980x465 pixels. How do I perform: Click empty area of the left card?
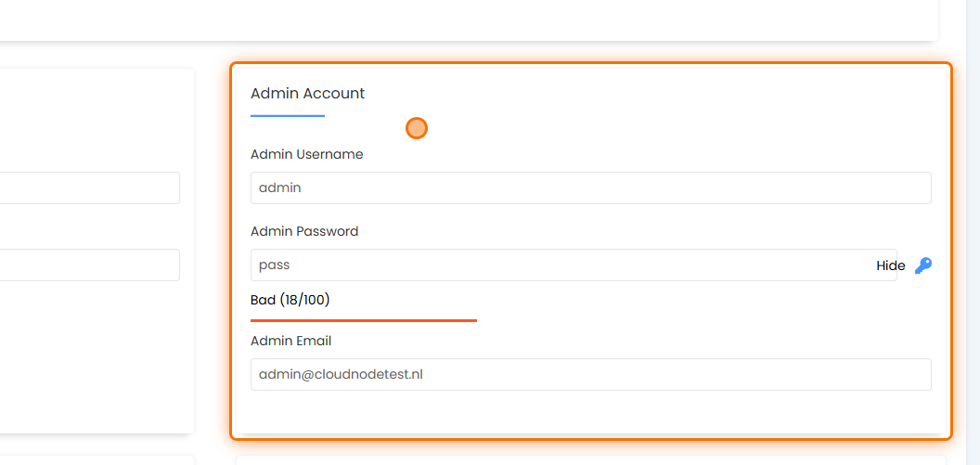coord(93,353)
